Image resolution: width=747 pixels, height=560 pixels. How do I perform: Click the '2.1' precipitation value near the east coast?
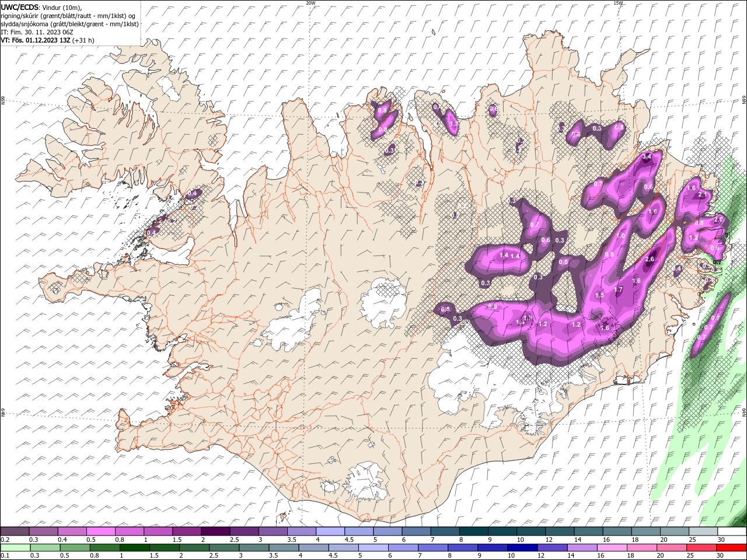tap(703, 194)
